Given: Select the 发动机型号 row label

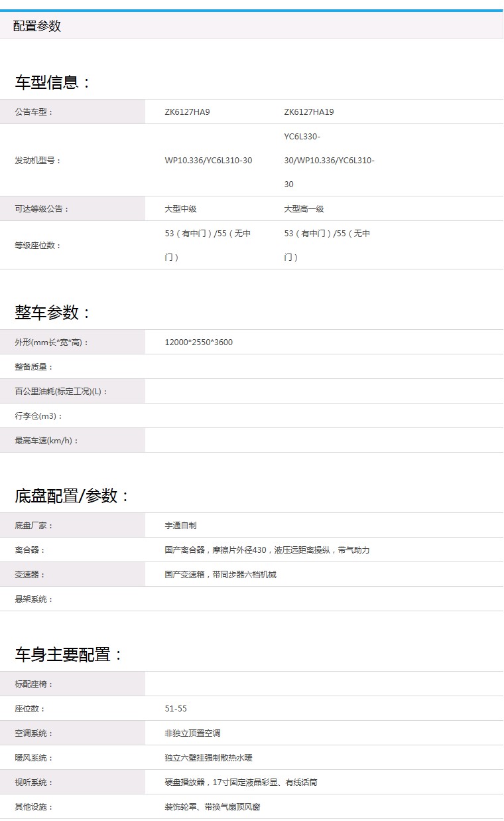Looking at the screenshot, I should pos(38,161).
